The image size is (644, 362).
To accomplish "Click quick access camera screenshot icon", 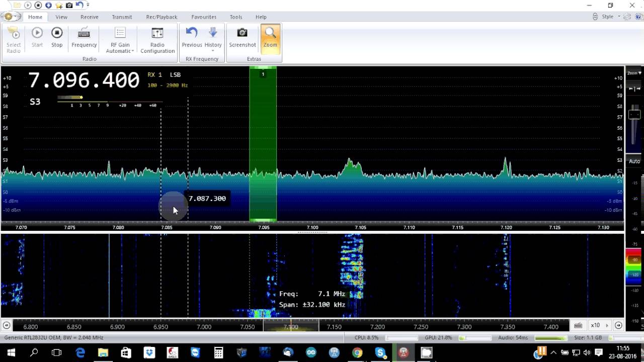I will pyautogui.click(x=69, y=5).
